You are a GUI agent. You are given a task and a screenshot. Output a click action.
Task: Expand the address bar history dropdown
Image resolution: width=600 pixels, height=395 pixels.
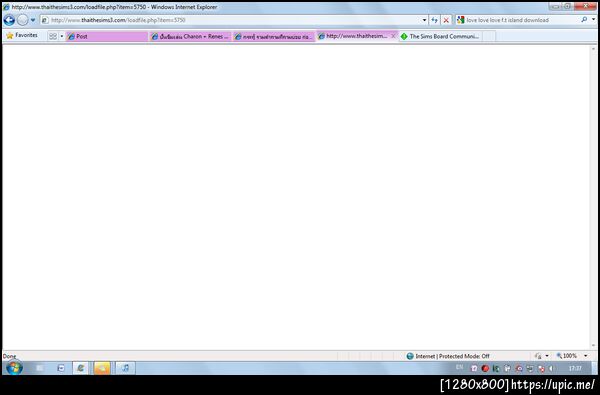[x=424, y=20]
